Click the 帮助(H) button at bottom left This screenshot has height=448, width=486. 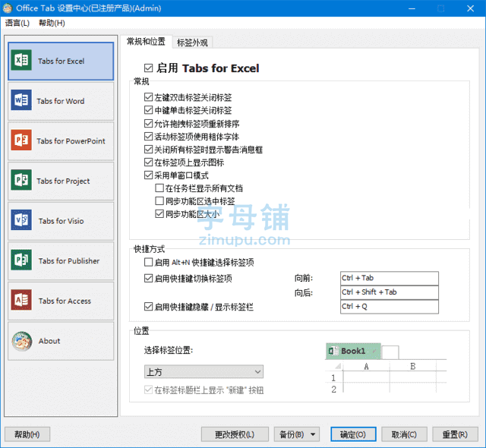pos(27,434)
